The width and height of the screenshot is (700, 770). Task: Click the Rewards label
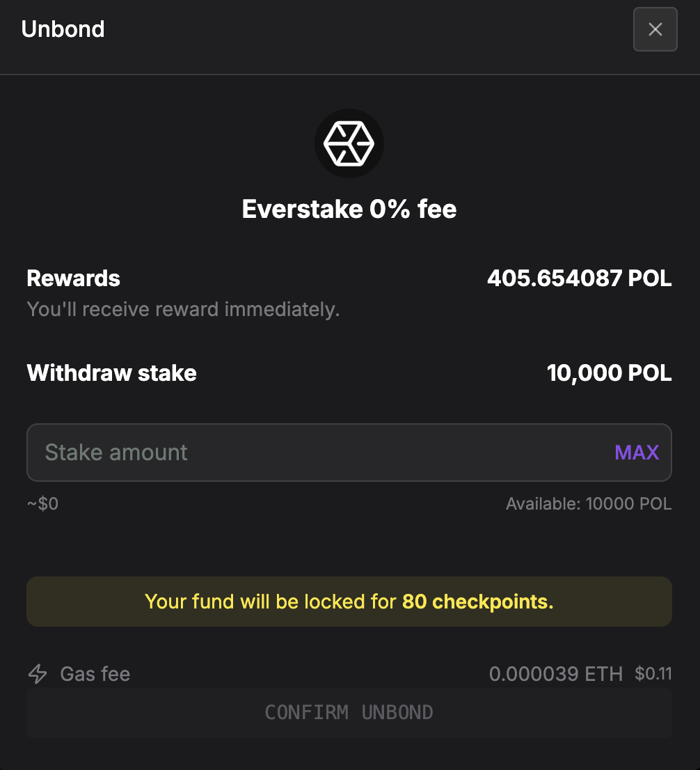74,278
